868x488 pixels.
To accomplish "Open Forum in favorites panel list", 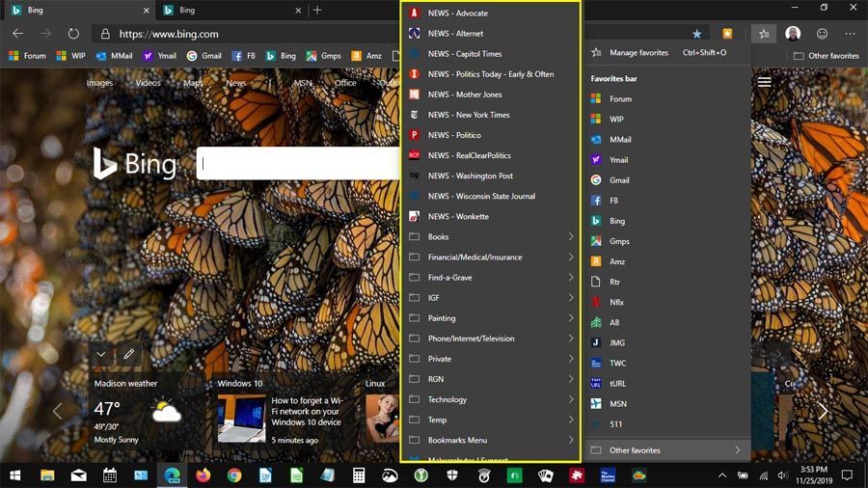I will pyautogui.click(x=667, y=99).
